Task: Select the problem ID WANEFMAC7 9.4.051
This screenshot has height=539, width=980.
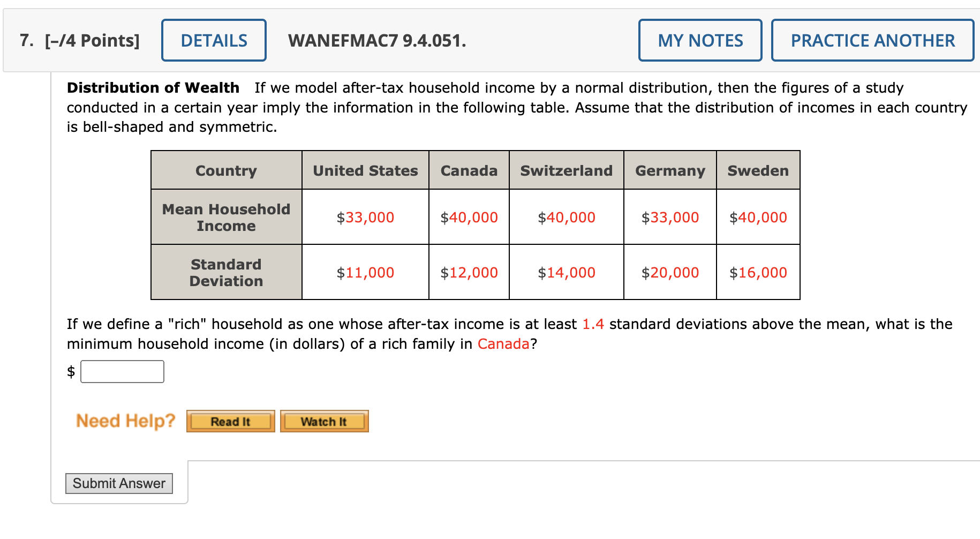Action: [376, 40]
